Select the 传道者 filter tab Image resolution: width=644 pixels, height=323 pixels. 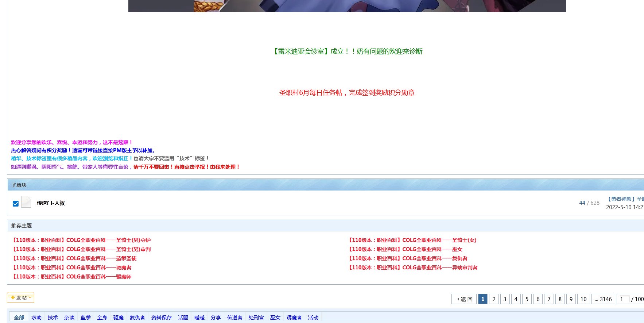[235, 318]
